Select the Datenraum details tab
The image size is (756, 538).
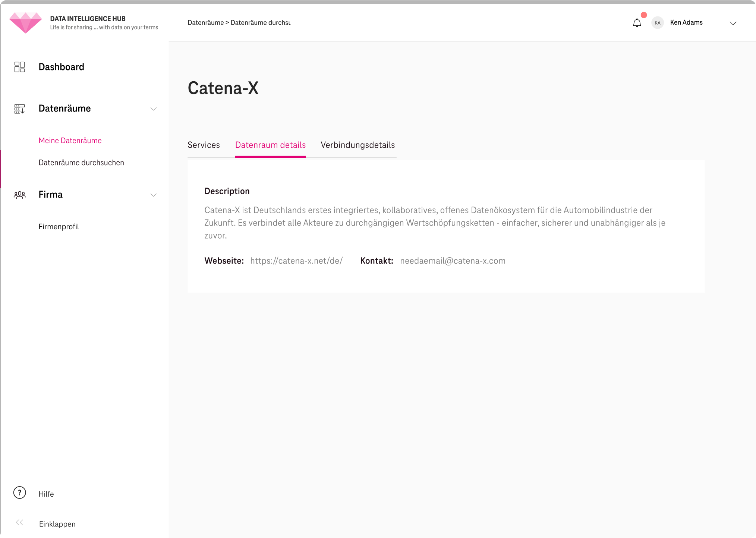coord(270,145)
